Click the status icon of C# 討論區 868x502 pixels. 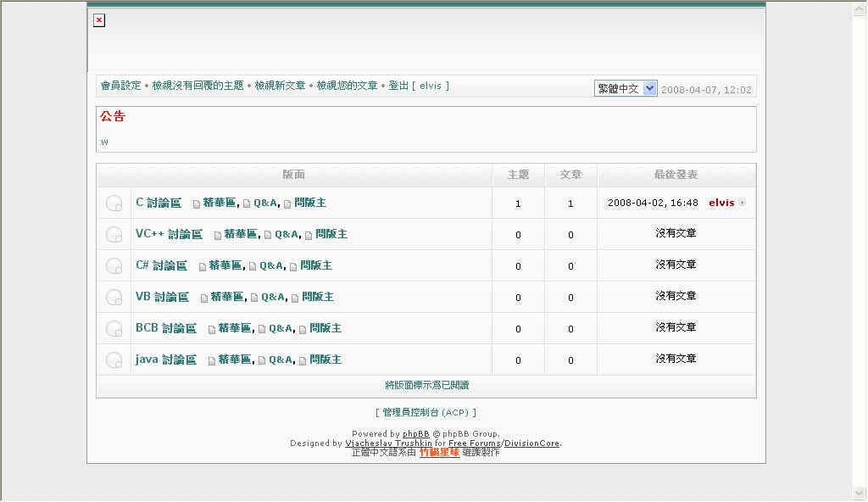click(114, 266)
